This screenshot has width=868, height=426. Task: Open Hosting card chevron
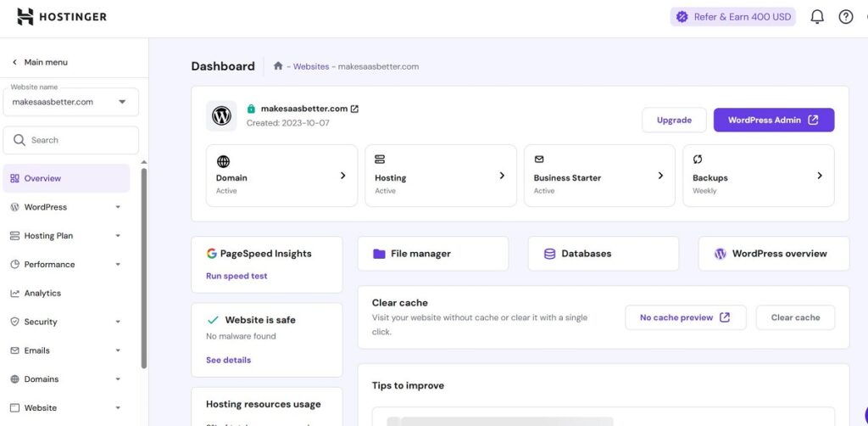[x=502, y=176]
